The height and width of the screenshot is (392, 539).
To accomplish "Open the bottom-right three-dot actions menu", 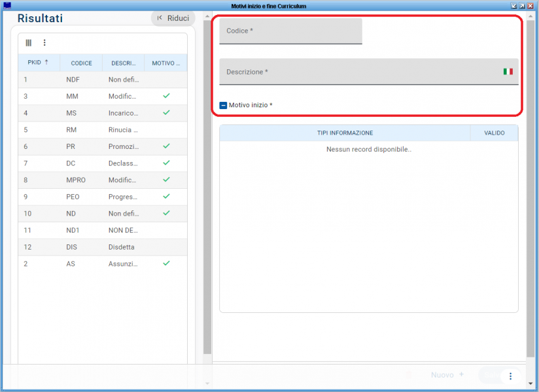I will click(510, 376).
